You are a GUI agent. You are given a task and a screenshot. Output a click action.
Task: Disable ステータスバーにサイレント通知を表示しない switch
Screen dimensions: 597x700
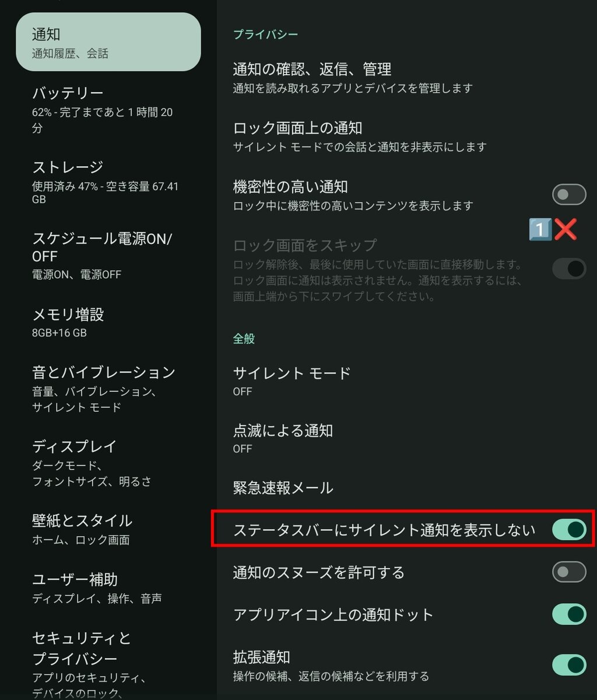click(x=569, y=529)
